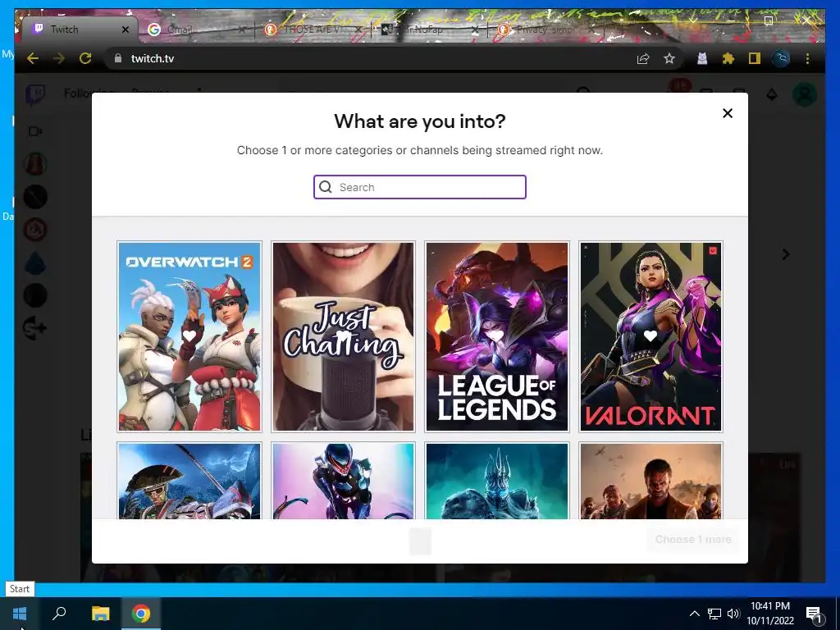Open the red-hooded channel avatar in sidebar
Image resolution: width=840 pixels, height=630 pixels.
pyautogui.click(x=35, y=164)
